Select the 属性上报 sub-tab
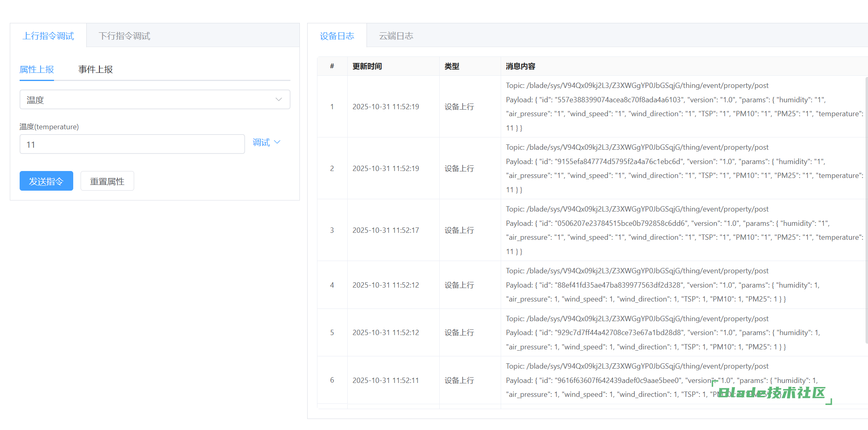Screen dimensions: 868x430 coord(37,70)
